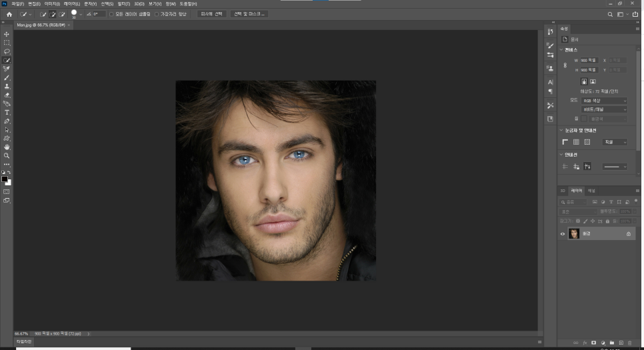Open the guide line style dropdown
This screenshot has height=350, width=644.
(x=615, y=167)
